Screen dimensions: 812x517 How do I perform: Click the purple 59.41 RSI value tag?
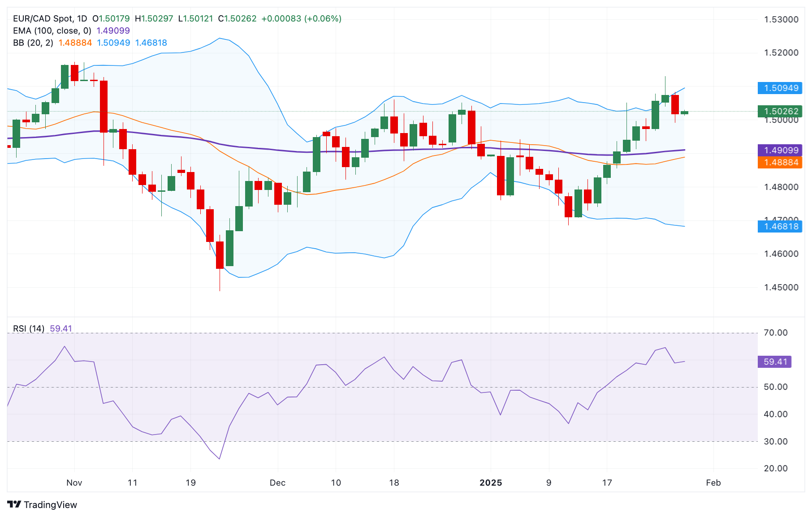click(x=774, y=362)
